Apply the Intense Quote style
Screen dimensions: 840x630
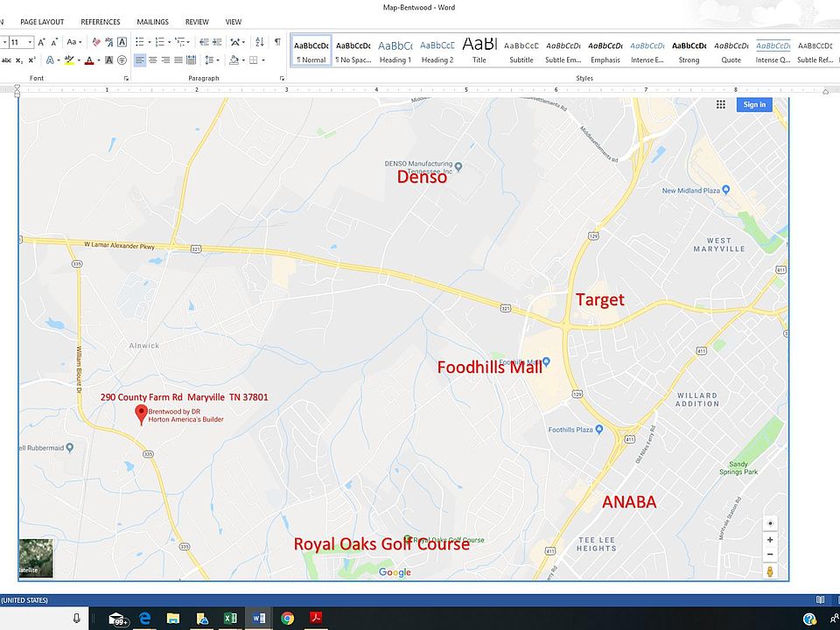773,51
